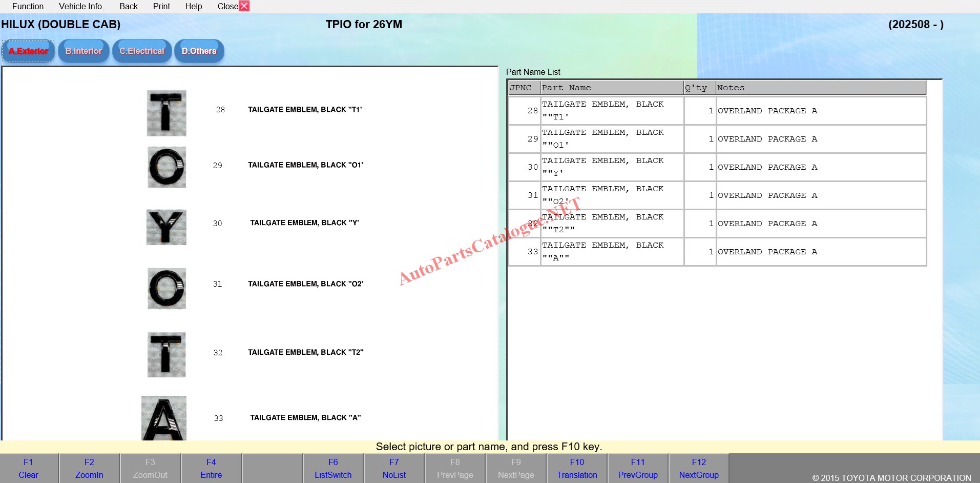Select the "O2" emblem thumbnail

[x=166, y=288]
